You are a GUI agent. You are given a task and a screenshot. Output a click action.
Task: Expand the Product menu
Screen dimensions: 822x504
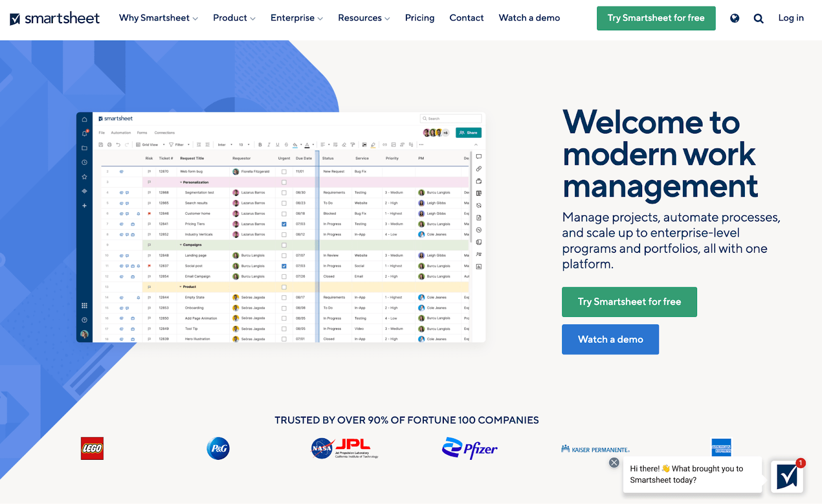click(234, 18)
